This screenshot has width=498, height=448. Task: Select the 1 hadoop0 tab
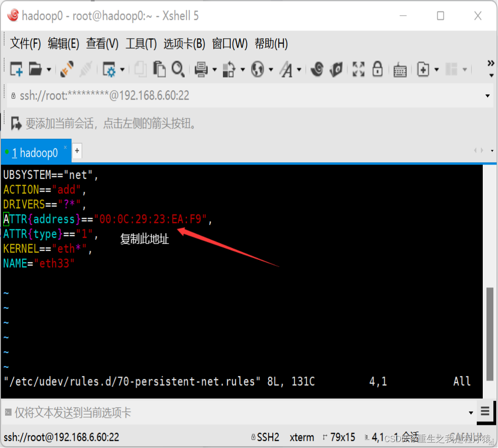[x=35, y=153]
